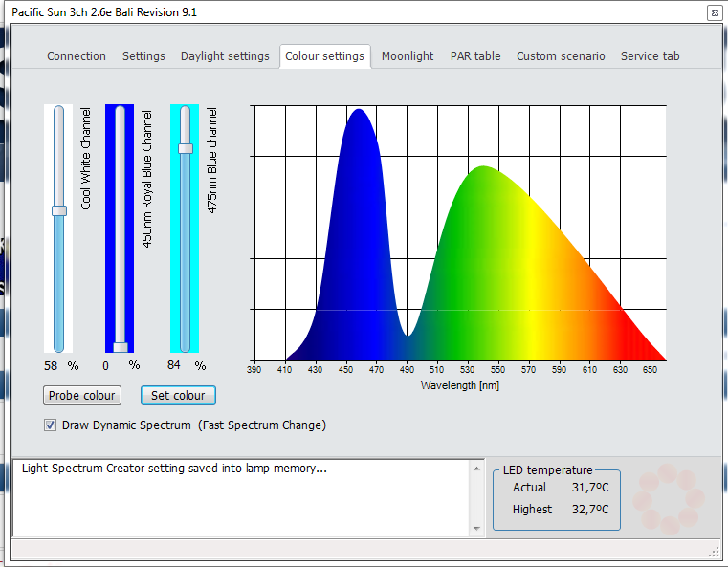Image resolution: width=728 pixels, height=567 pixels.
Task: Click the log scrollbar up arrow
Action: point(477,469)
